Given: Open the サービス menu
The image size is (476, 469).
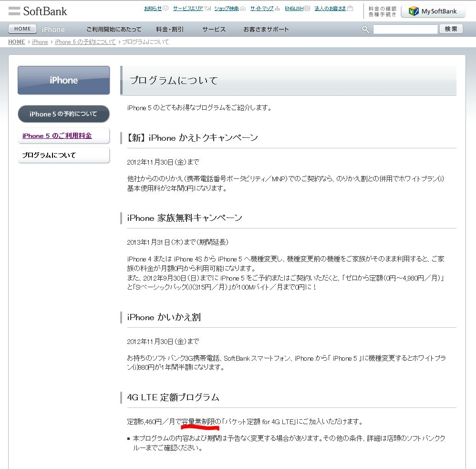Looking at the screenshot, I should pos(214,30).
